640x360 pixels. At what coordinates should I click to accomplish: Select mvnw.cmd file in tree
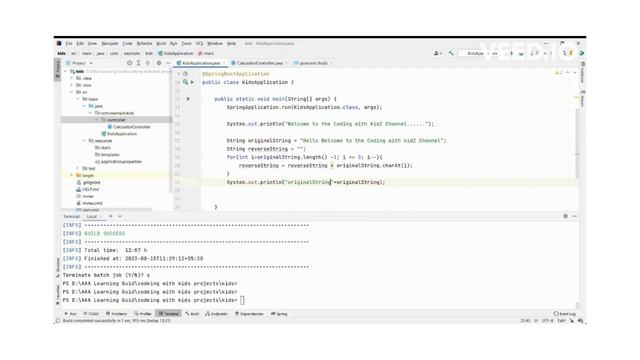[x=89, y=203]
